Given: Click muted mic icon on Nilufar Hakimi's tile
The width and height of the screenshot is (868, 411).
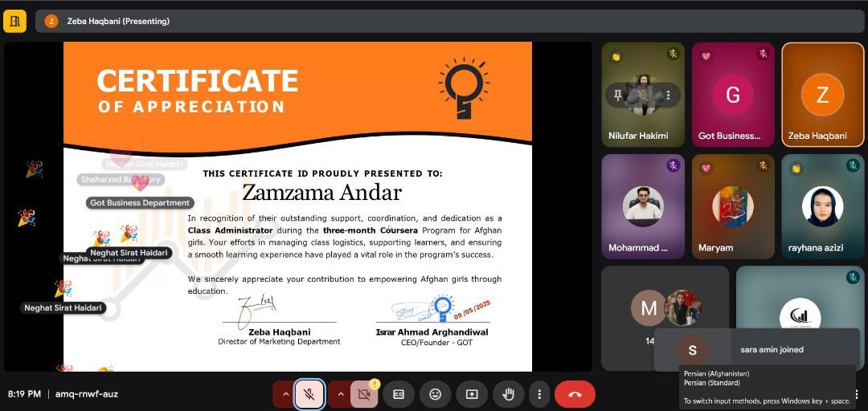Looking at the screenshot, I should point(674,54).
